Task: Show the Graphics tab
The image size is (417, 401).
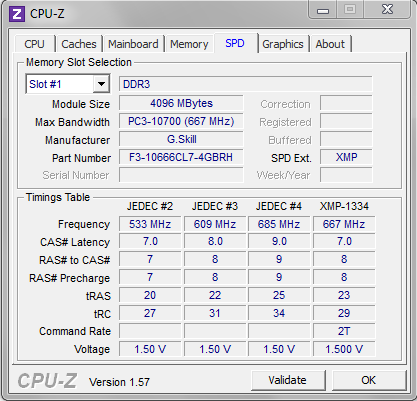Action: tap(283, 44)
